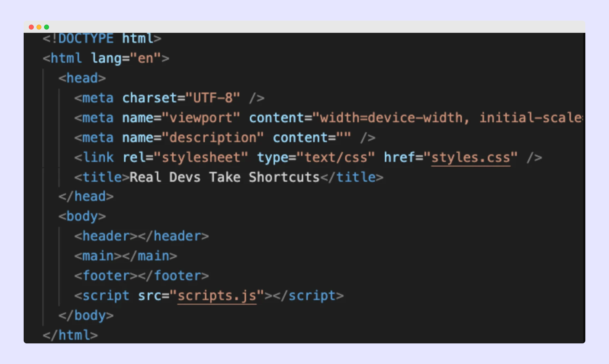The image size is (609, 364).
Task: Click the "UTF-8" charset value
Action: pos(213,98)
